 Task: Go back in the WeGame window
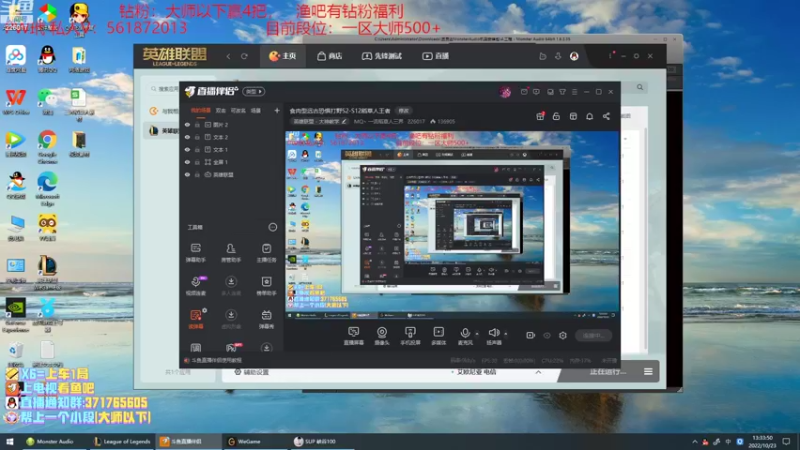[228, 56]
